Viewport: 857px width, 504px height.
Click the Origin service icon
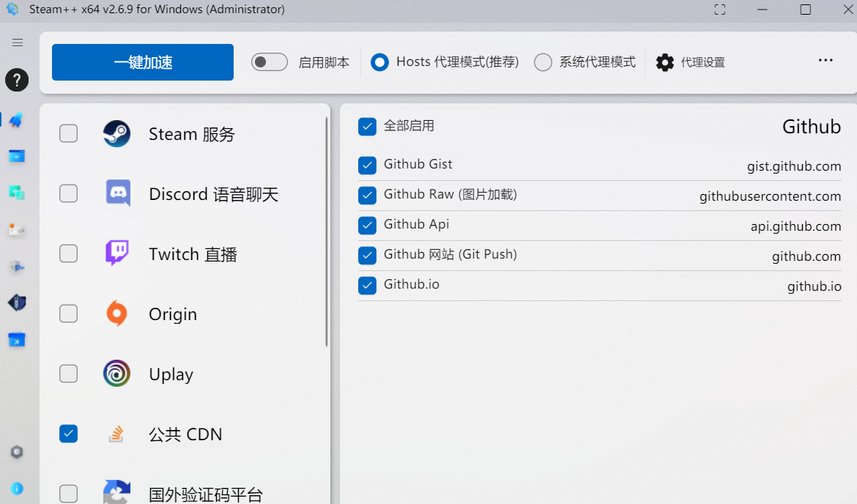[116, 314]
